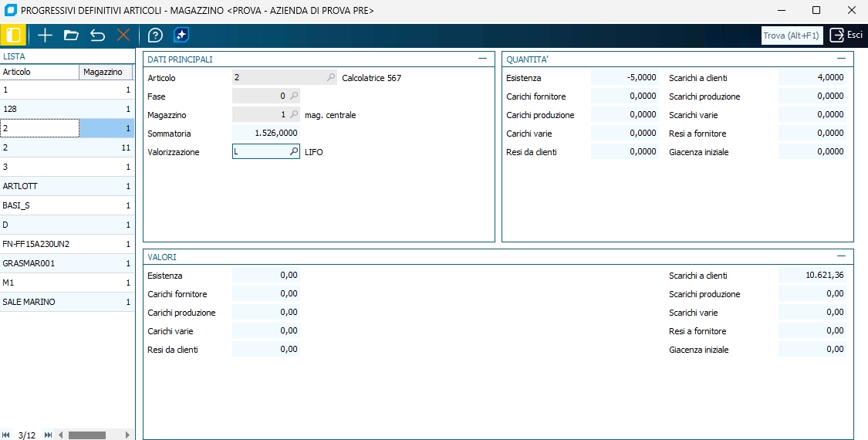Click the undo arrow icon in toolbar
Image resolution: width=868 pixels, height=440 pixels.
point(97,36)
